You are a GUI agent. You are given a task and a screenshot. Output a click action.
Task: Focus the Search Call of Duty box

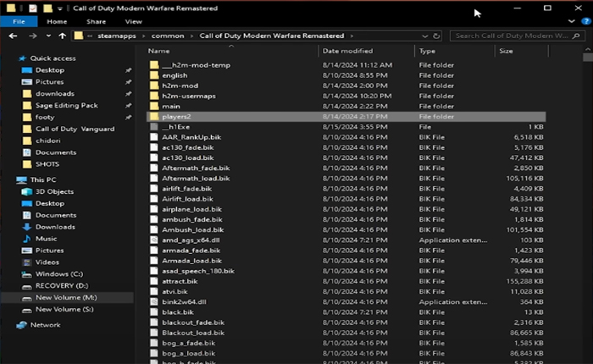(516, 36)
